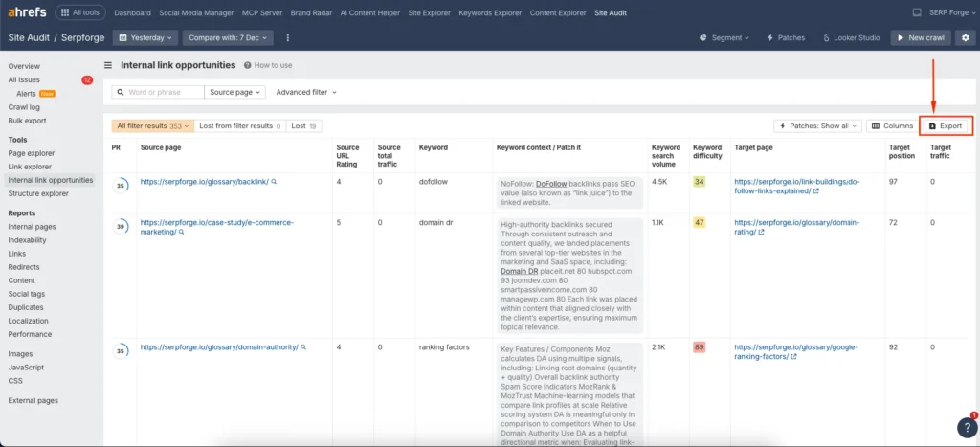Switch to the Lost results filter

pos(305,126)
